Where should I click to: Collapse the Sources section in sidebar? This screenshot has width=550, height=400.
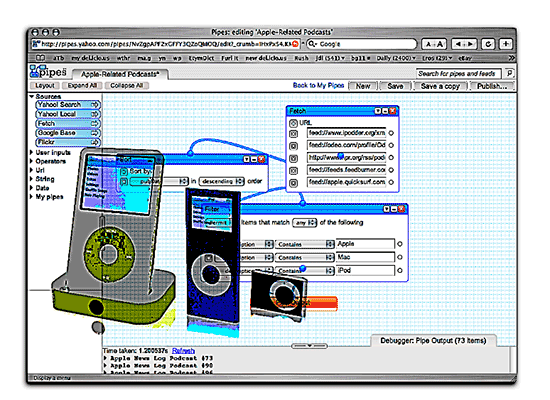click(32, 96)
